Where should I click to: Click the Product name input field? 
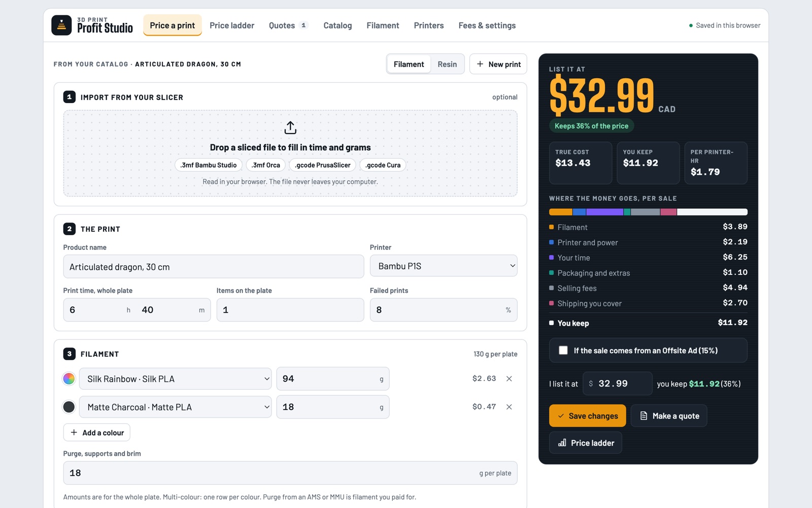[214, 267]
